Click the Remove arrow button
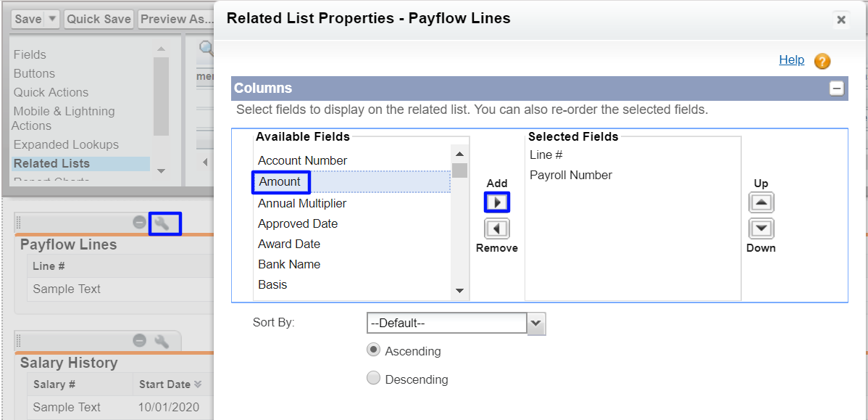The image size is (868, 420). pos(497,229)
